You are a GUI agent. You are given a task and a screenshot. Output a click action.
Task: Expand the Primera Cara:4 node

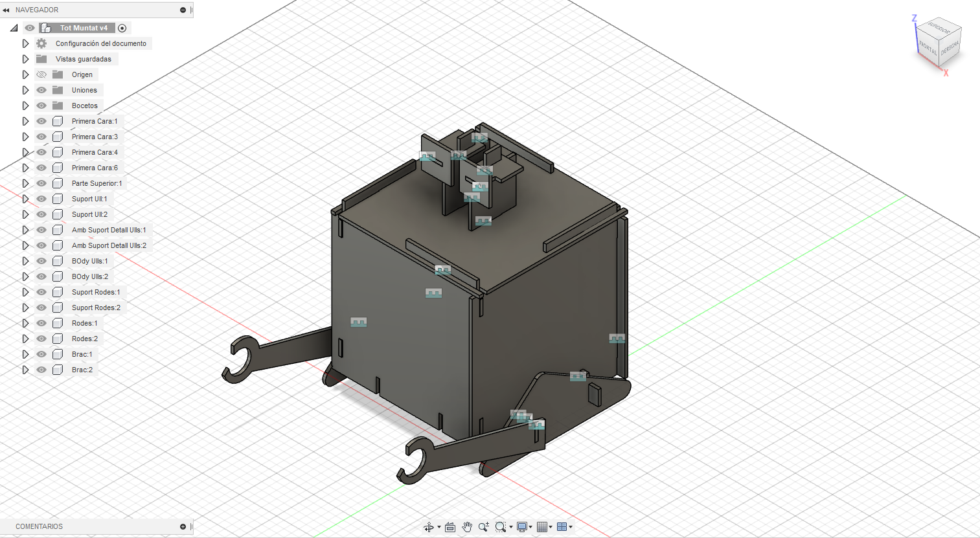click(x=25, y=152)
